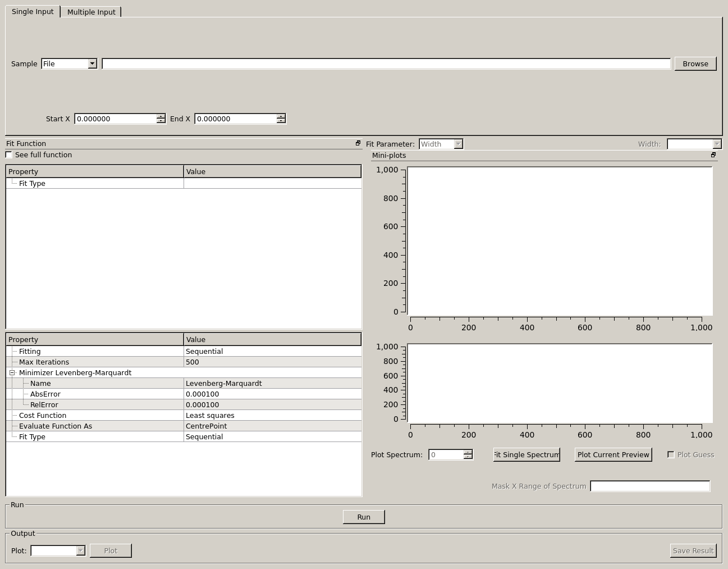
Task: Enable the See full function checkbox
Action: tap(9, 155)
